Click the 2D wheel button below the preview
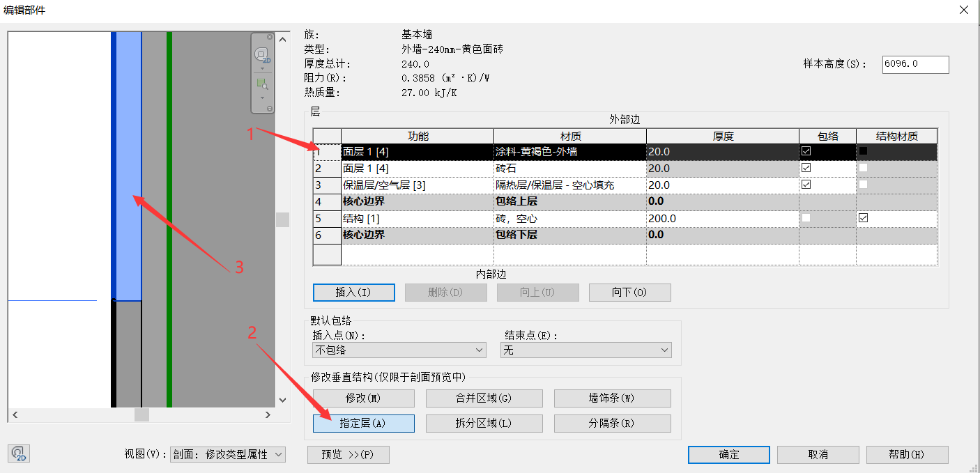Screen dimensions: 980x473 tap(19, 454)
